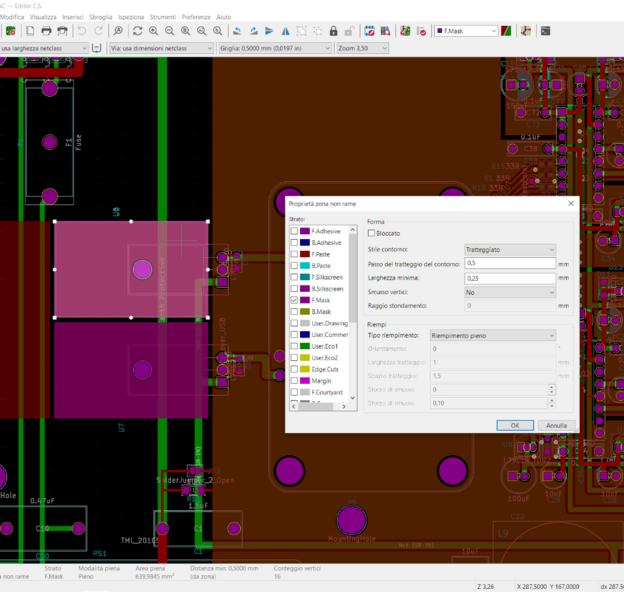Image resolution: width=624 pixels, height=600 pixels.
Task: Open the Stile contorno dropdown
Action: 510,248
